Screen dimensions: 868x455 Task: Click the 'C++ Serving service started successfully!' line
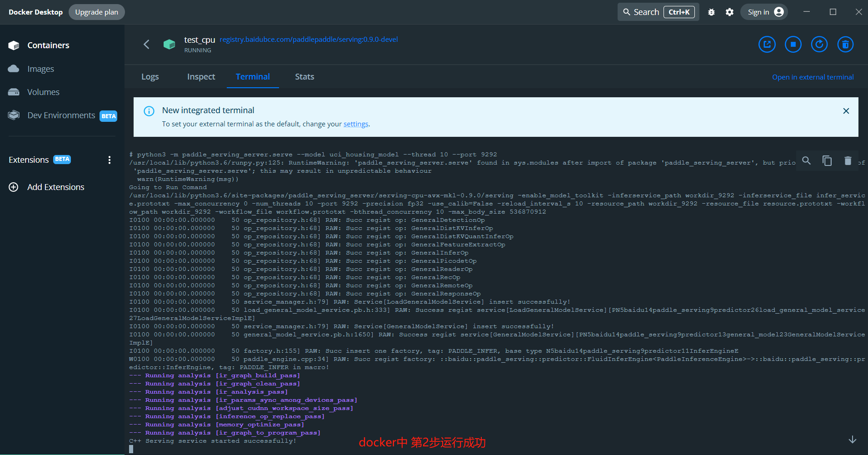[213, 441]
